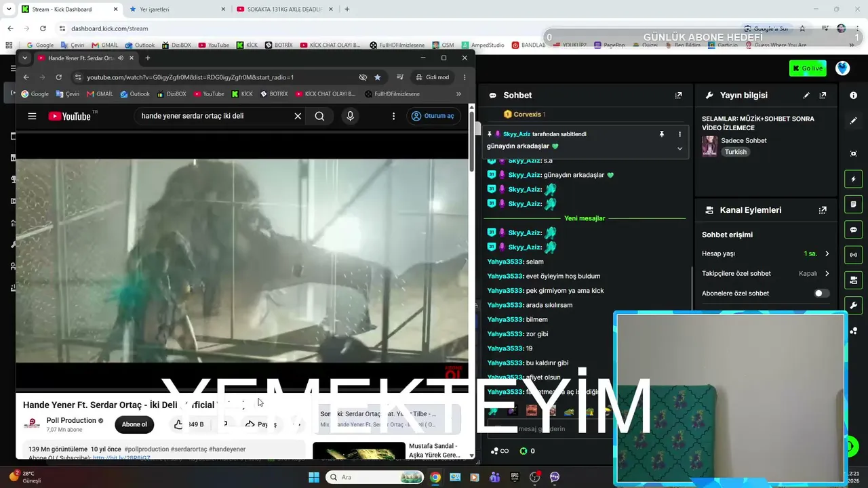Open the Outlook bookmark in YouTube window
Image resolution: width=868 pixels, height=488 pixels.
tap(135, 94)
